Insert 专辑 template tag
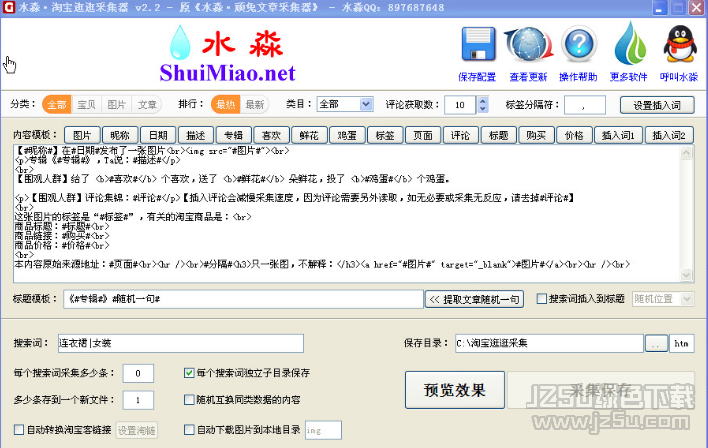 point(233,135)
